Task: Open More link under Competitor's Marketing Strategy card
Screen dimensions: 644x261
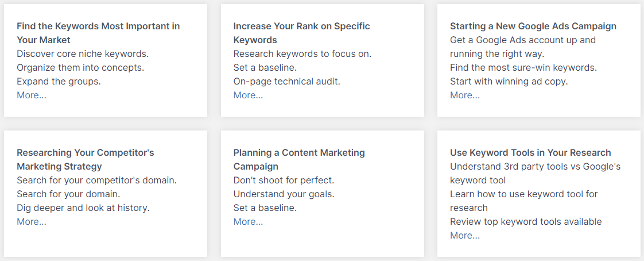Action: coord(32,221)
